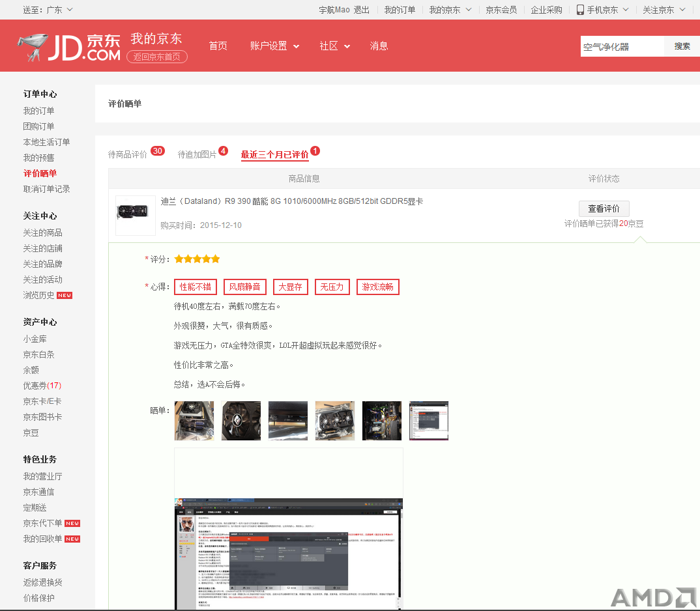700x611 pixels.
Task: Open sixth 晒单 screenshot thumbnail
Action: point(429,420)
